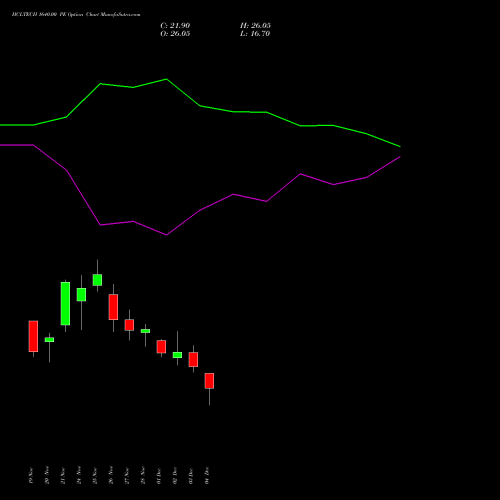Select the topmost green candlestick for 25 Nov
Screen dimensions: 500x500
tap(97, 280)
